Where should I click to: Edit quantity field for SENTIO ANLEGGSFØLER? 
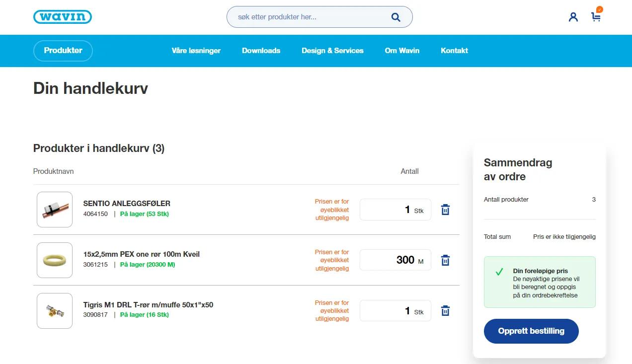(x=395, y=210)
